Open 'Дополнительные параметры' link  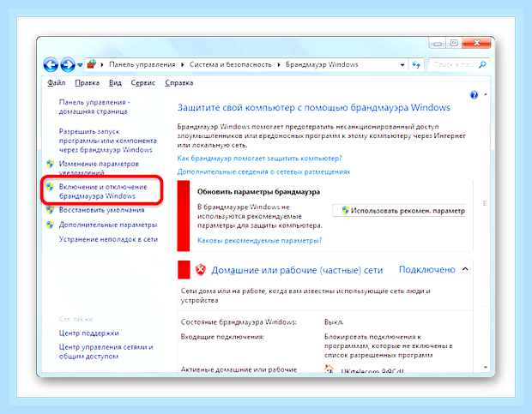pyautogui.click(x=108, y=225)
